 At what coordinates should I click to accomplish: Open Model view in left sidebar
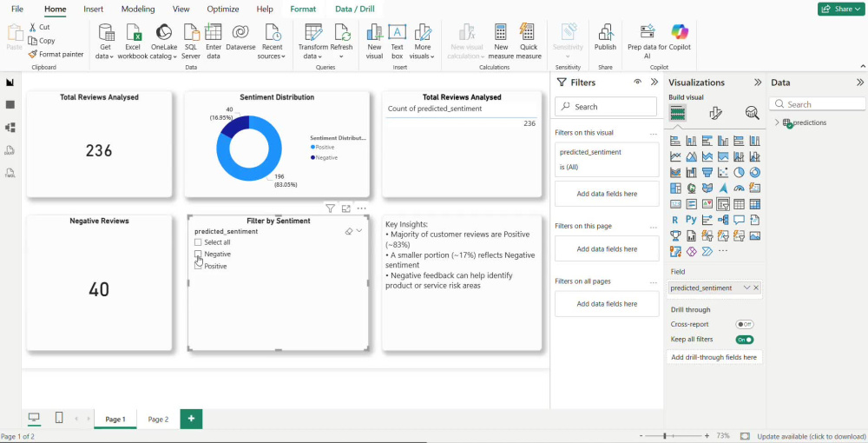(x=10, y=128)
